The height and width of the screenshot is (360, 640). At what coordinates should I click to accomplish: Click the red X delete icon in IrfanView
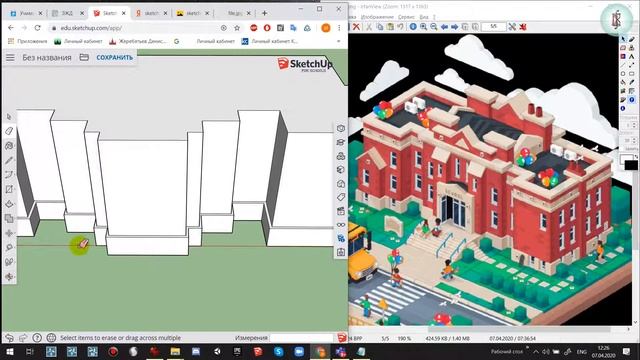coord(356,27)
